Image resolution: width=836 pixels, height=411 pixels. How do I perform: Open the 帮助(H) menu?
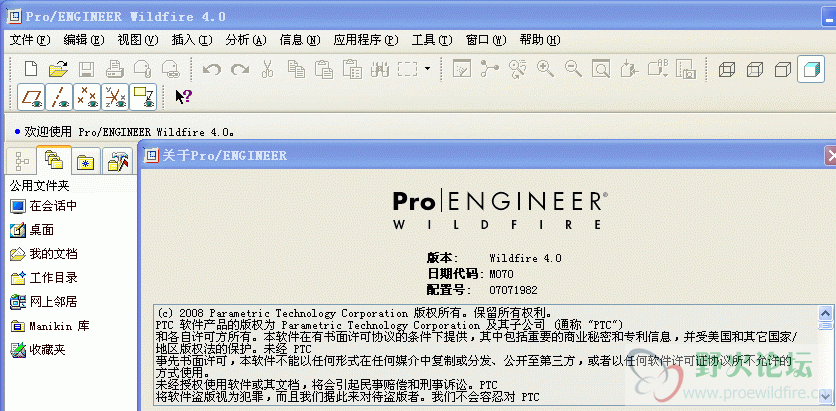(540, 40)
